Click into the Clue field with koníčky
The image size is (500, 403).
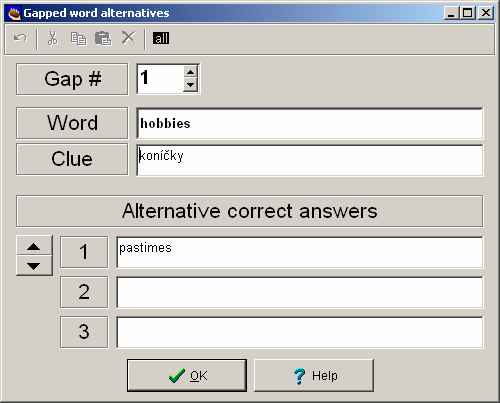tap(310, 160)
